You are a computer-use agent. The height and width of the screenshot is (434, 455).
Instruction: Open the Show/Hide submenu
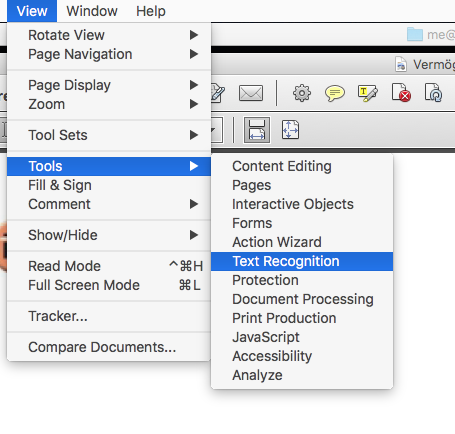(109, 235)
